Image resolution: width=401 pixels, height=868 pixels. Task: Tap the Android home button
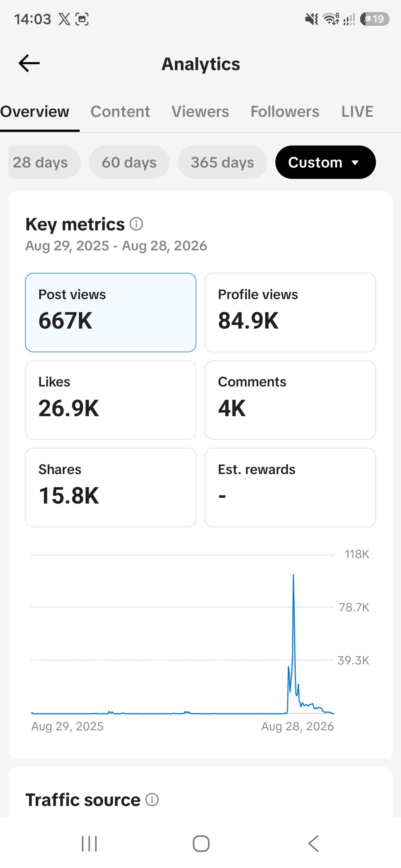click(x=201, y=844)
